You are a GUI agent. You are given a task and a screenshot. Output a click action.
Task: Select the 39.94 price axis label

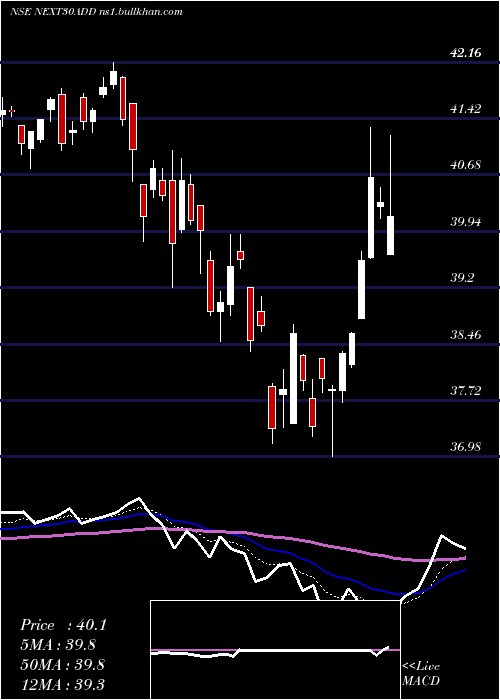coord(466,221)
